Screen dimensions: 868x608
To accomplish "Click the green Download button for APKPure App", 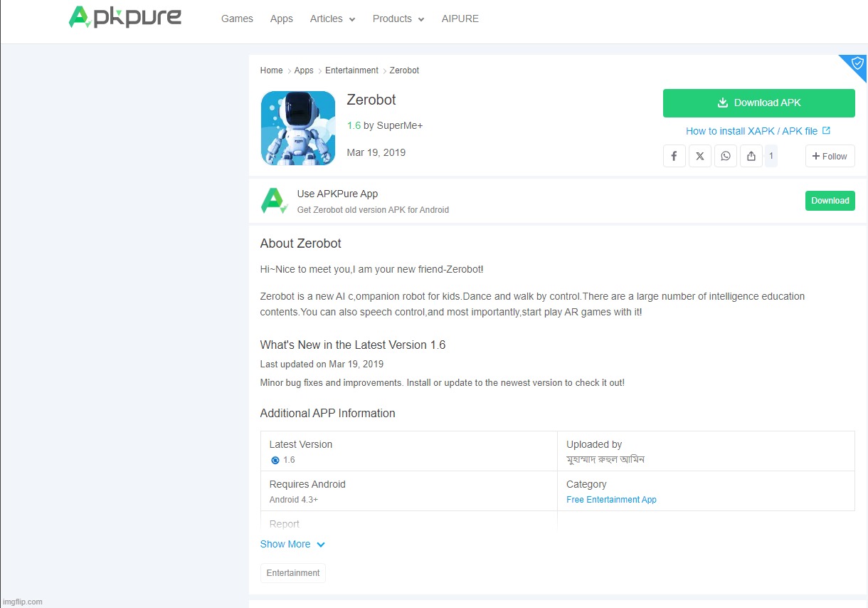I will pos(830,201).
